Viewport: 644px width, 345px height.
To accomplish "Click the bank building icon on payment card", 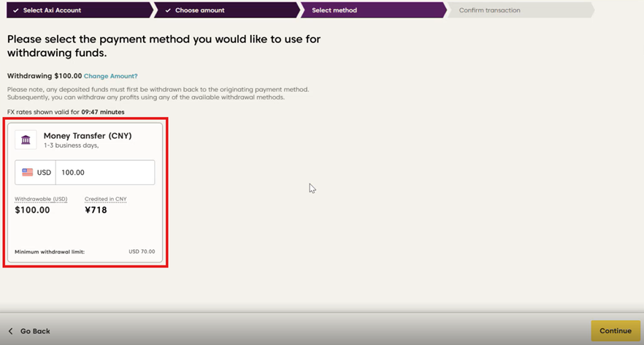I will [26, 140].
